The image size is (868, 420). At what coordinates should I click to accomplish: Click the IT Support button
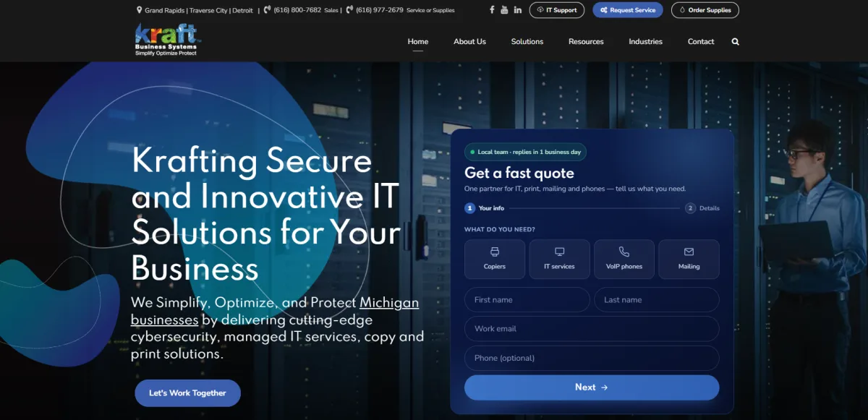tap(557, 10)
